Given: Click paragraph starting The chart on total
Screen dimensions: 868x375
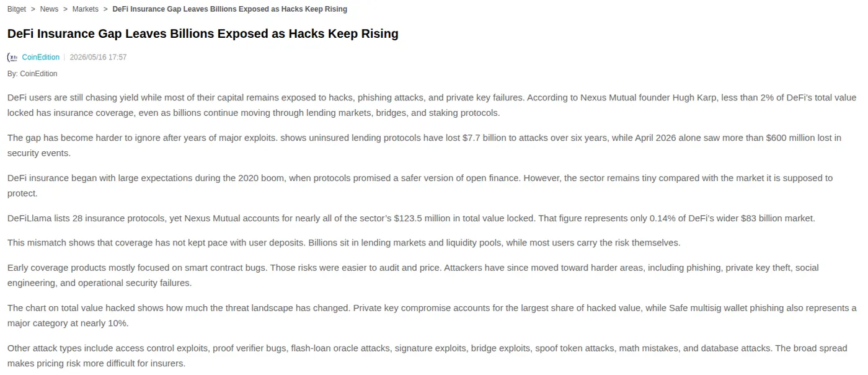Looking at the screenshot, I should coord(432,315).
